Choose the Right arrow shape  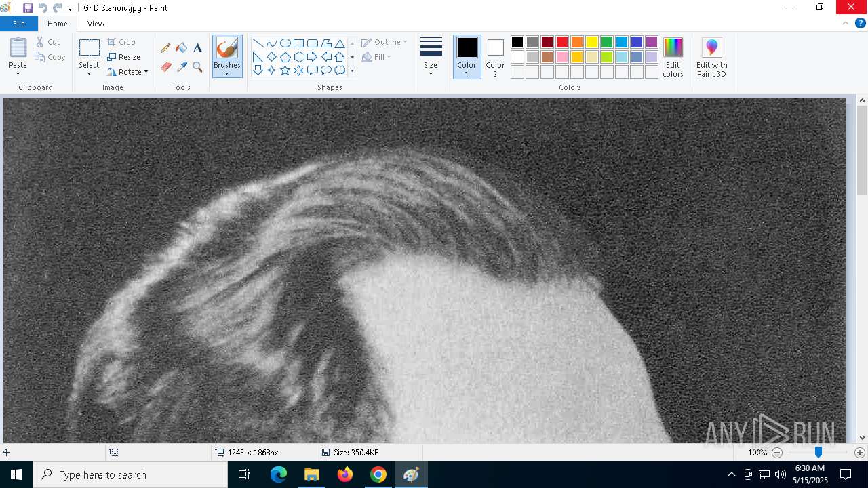point(312,56)
